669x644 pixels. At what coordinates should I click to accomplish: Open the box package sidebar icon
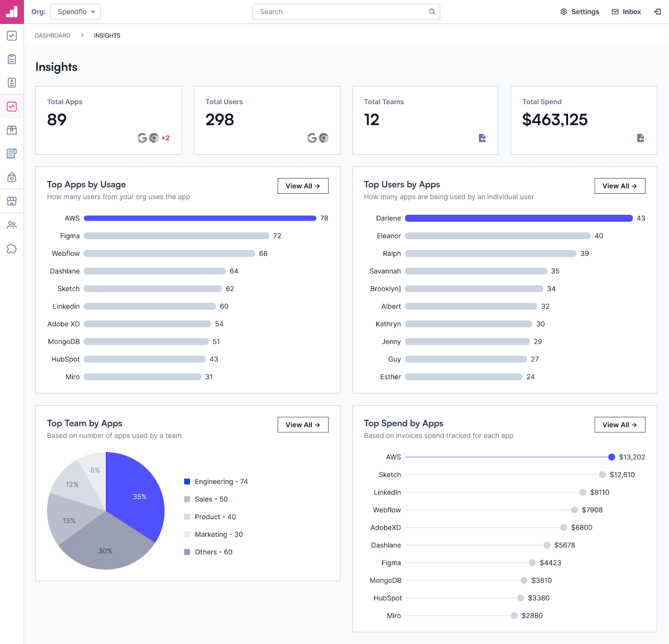click(11, 130)
